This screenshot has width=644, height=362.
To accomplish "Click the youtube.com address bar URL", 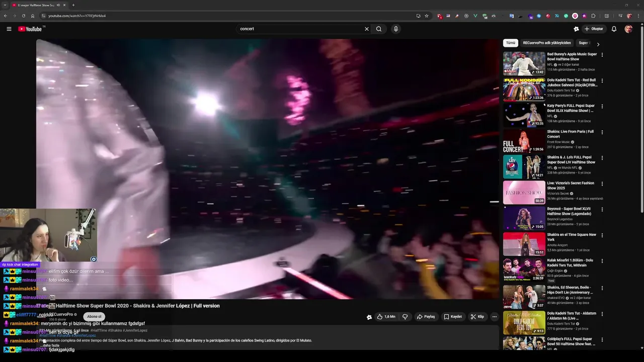I will coord(77,16).
